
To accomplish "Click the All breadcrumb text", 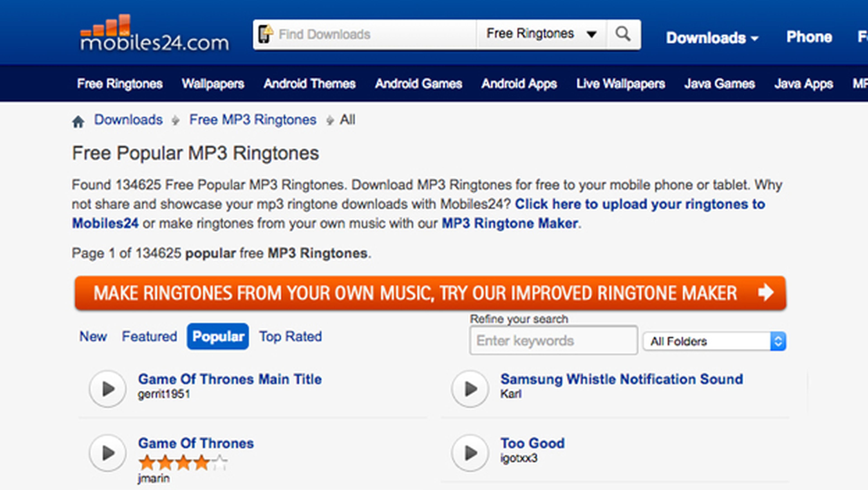I will click(x=347, y=120).
